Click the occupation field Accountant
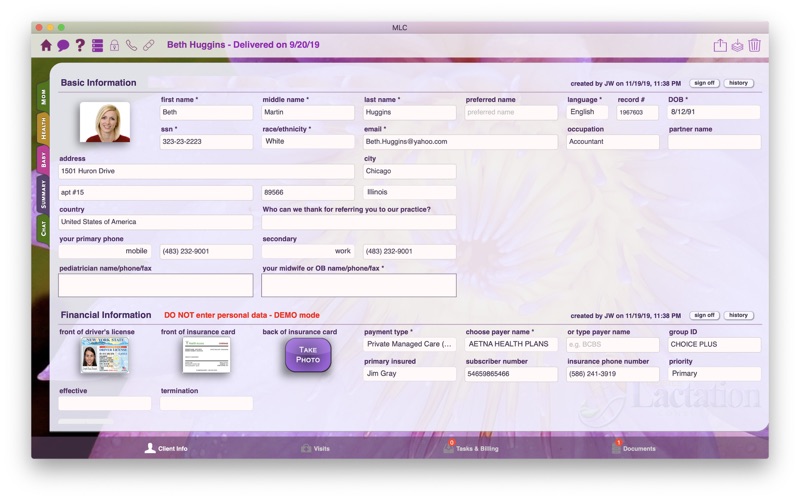The height and width of the screenshot is (500, 800). click(x=613, y=142)
